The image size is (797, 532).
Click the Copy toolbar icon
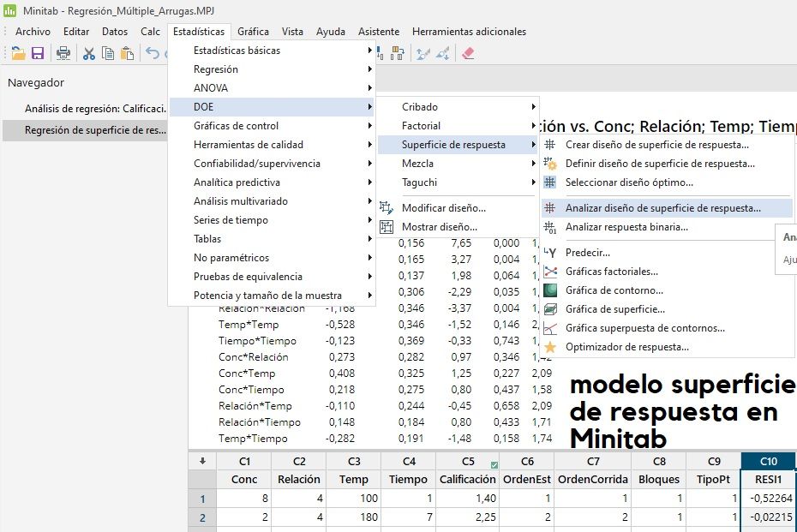(x=108, y=53)
